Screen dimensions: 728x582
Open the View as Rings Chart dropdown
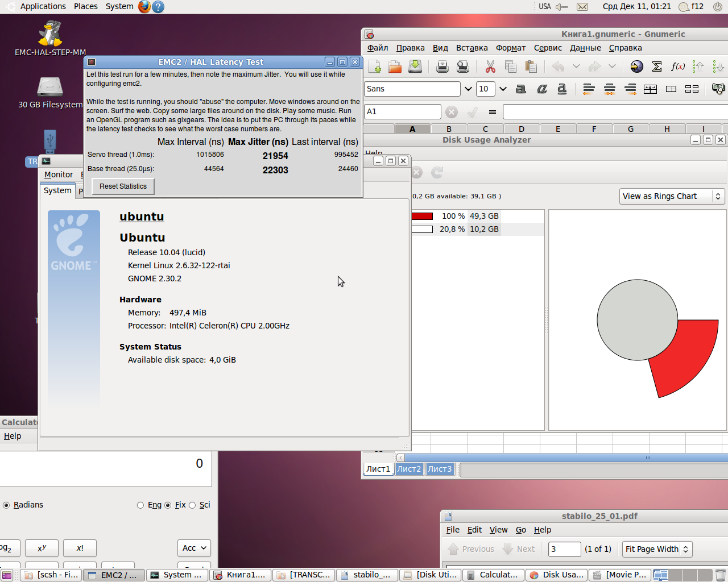click(x=672, y=196)
